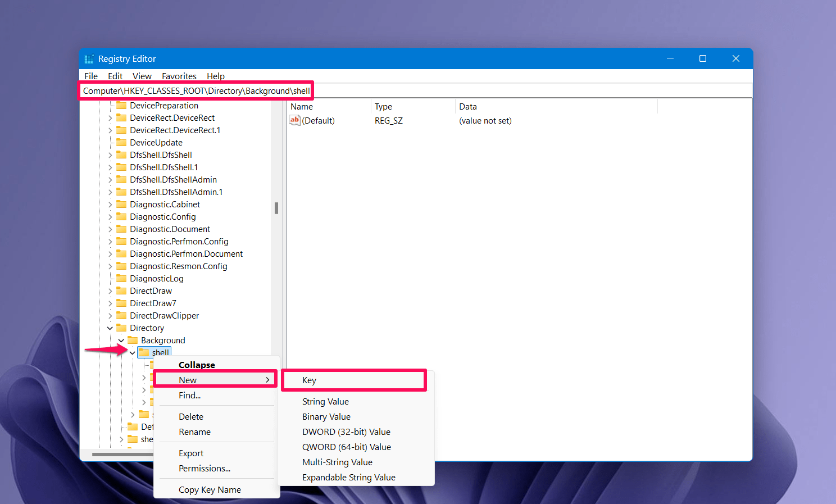Viewport: 836px width, 504px height.
Task: Open the Favorites menu
Action: (179, 76)
